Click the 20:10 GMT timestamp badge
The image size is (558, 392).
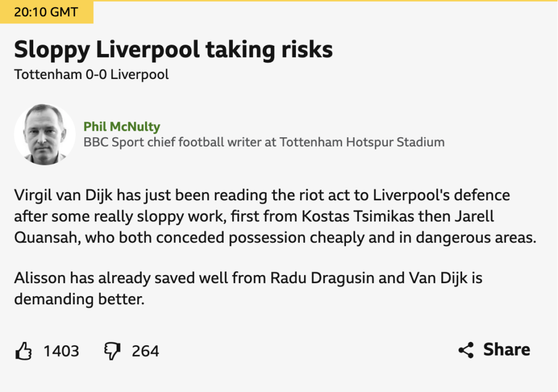(x=46, y=12)
